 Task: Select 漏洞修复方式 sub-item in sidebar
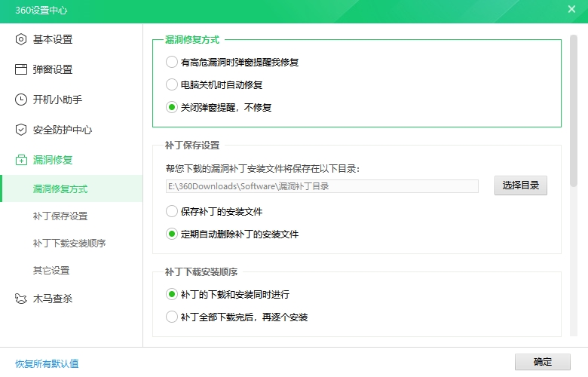[72, 188]
